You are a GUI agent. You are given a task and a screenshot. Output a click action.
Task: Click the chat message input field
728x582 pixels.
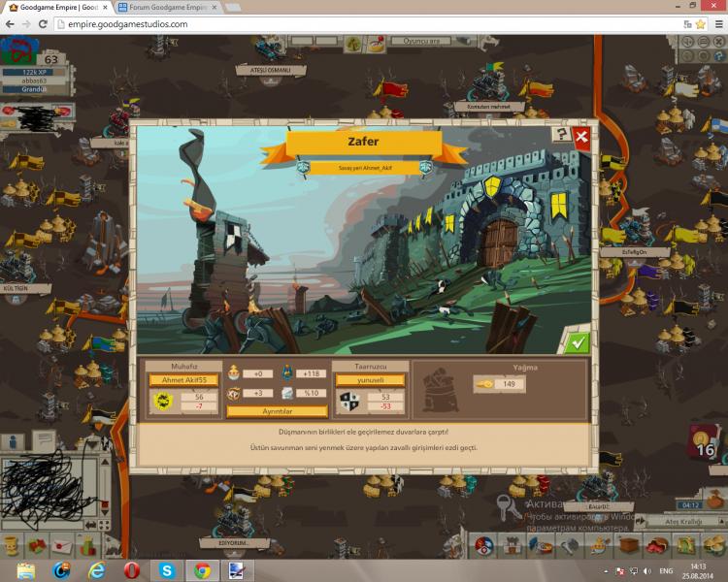click(42, 525)
